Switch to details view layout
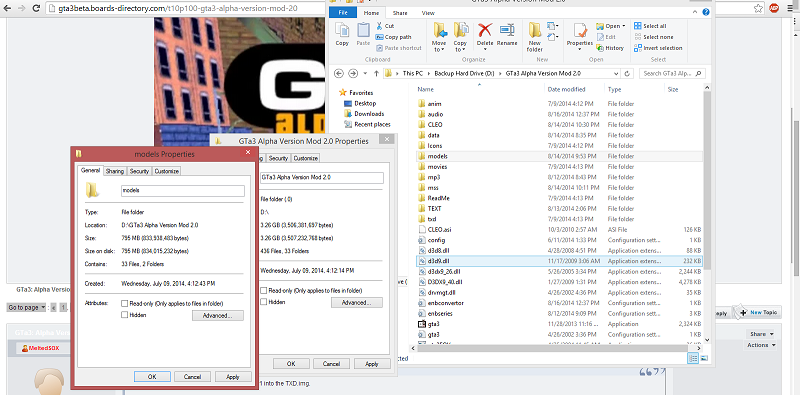800x395 pixels. pyautogui.click(x=693, y=358)
